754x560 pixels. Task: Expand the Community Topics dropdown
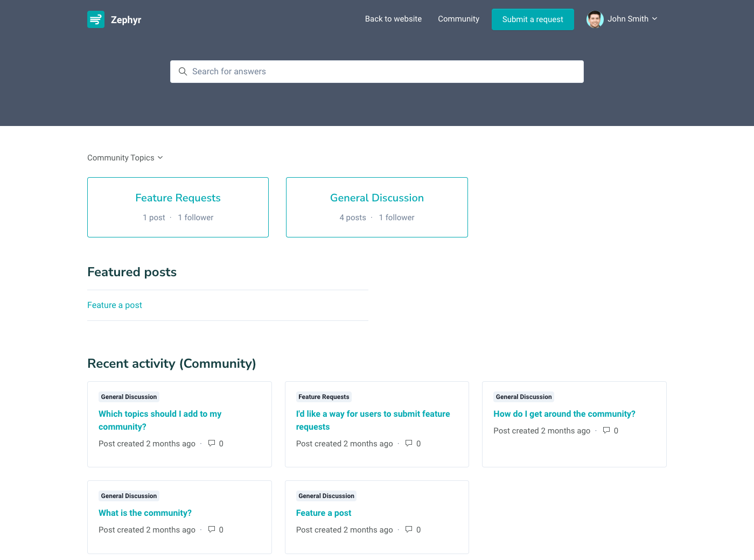125,158
